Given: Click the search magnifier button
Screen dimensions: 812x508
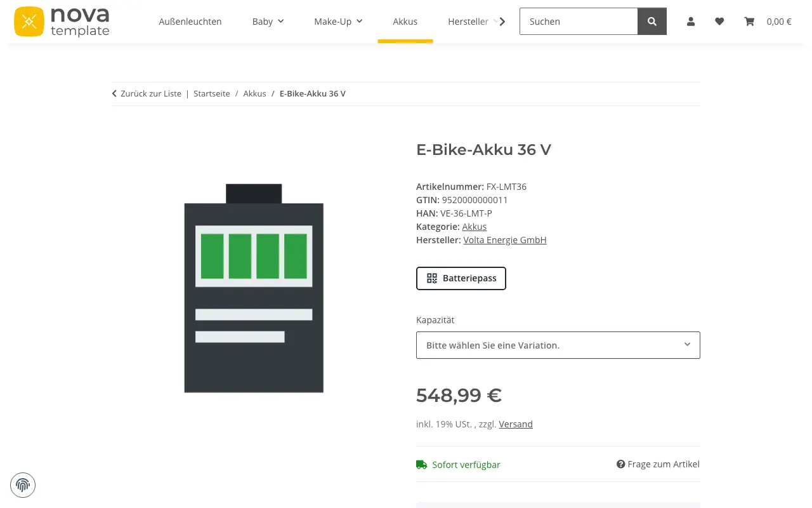Looking at the screenshot, I should [652, 22].
